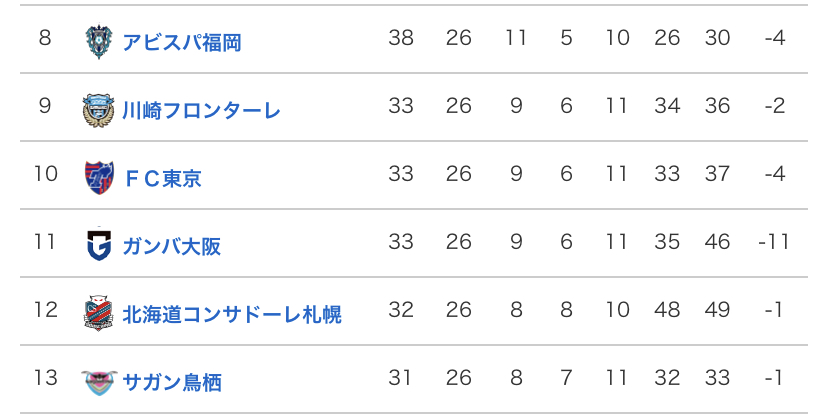The image size is (828, 414).
Task: Select rank 13 in standings table
Action: pyautogui.click(x=45, y=378)
